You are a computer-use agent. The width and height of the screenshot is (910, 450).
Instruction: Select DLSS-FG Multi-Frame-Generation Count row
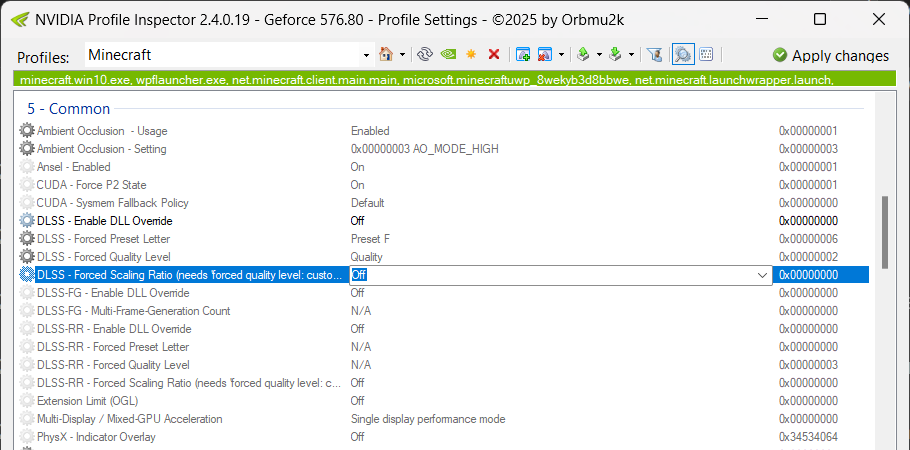pos(444,311)
